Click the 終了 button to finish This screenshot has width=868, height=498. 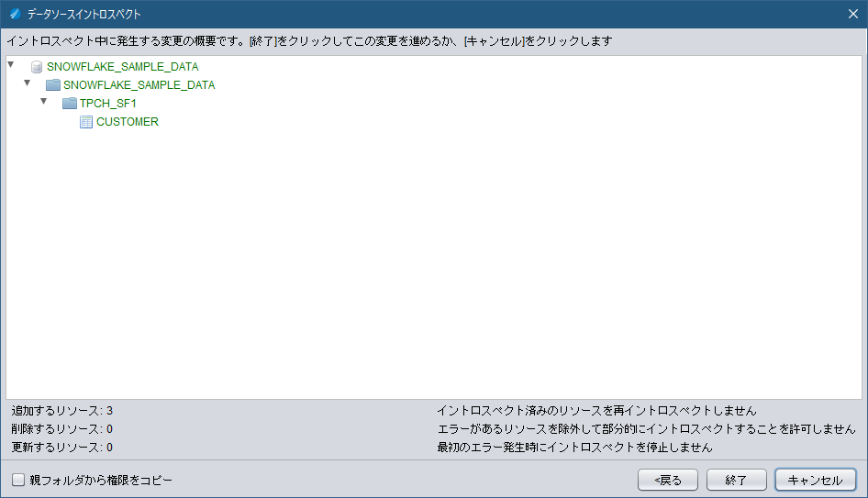pos(736,480)
